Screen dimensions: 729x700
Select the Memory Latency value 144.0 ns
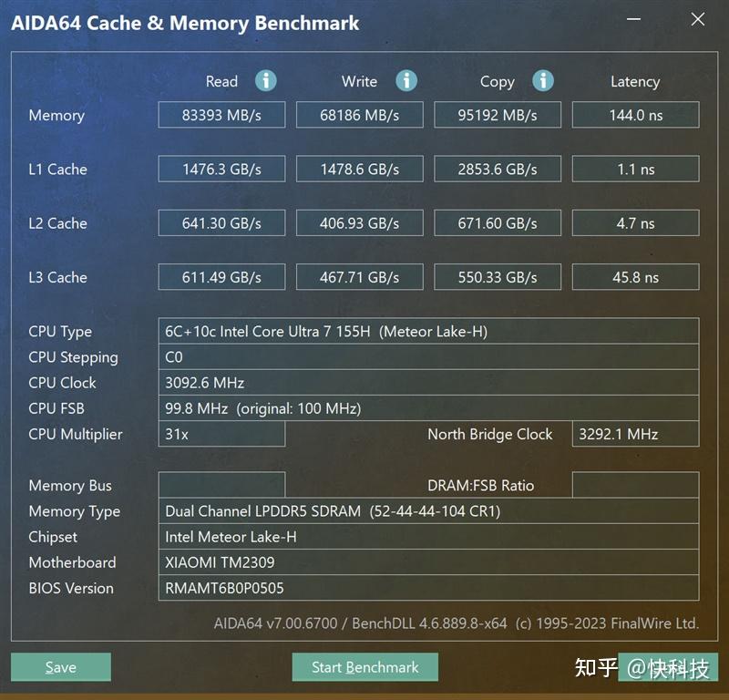(x=635, y=115)
